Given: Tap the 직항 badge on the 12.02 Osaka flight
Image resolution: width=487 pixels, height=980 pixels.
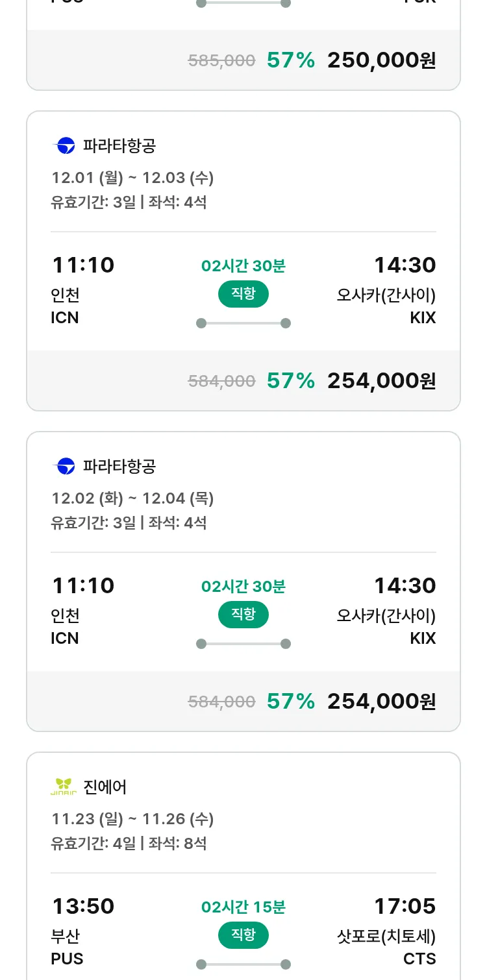Looking at the screenshot, I should pyautogui.click(x=243, y=615).
